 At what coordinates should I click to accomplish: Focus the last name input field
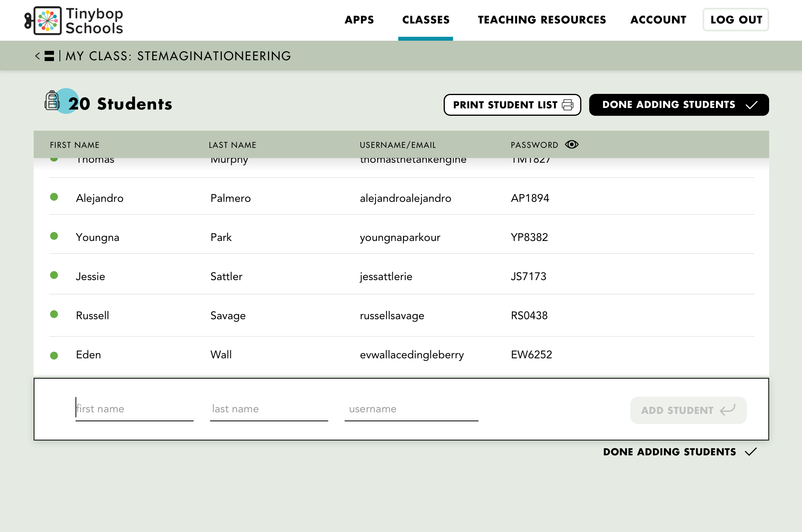tap(269, 409)
